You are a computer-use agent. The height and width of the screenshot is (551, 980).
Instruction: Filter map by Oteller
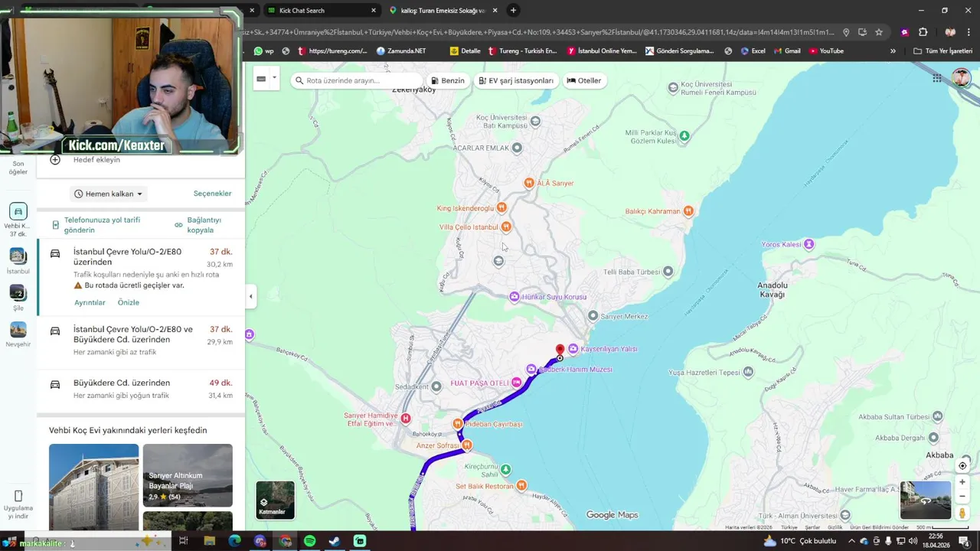tap(584, 80)
